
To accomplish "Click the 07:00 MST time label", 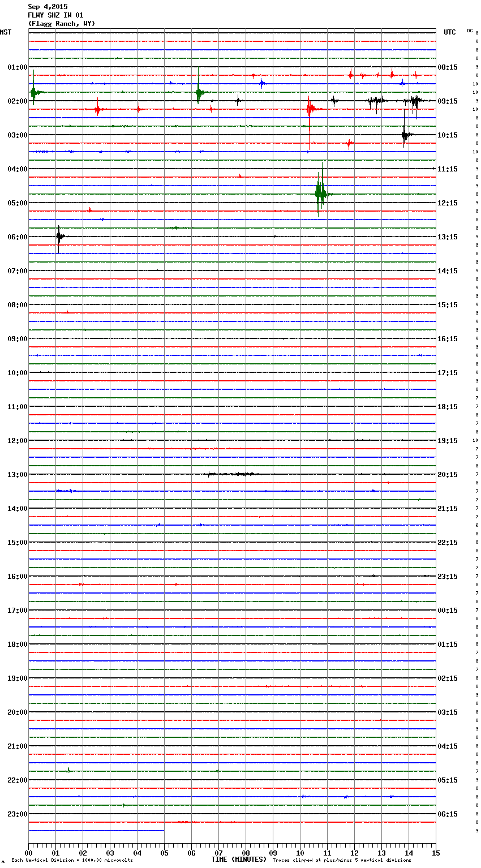I will tap(17, 270).
